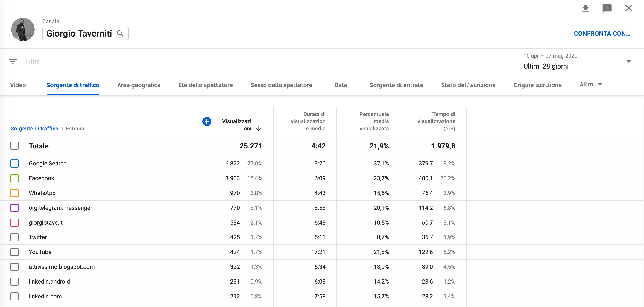The image size is (644, 307).
Task: Open the Stato dell'iscrizione tab
Action: point(468,85)
